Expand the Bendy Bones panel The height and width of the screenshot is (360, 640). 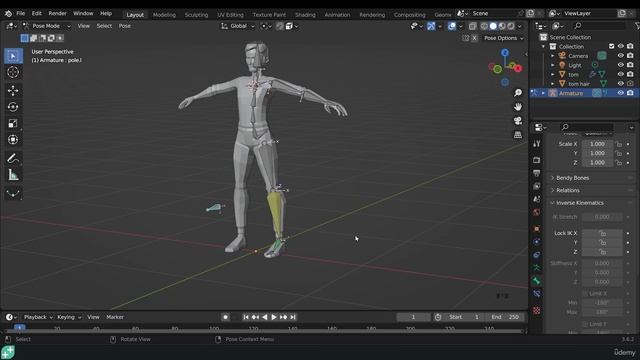tap(572, 178)
